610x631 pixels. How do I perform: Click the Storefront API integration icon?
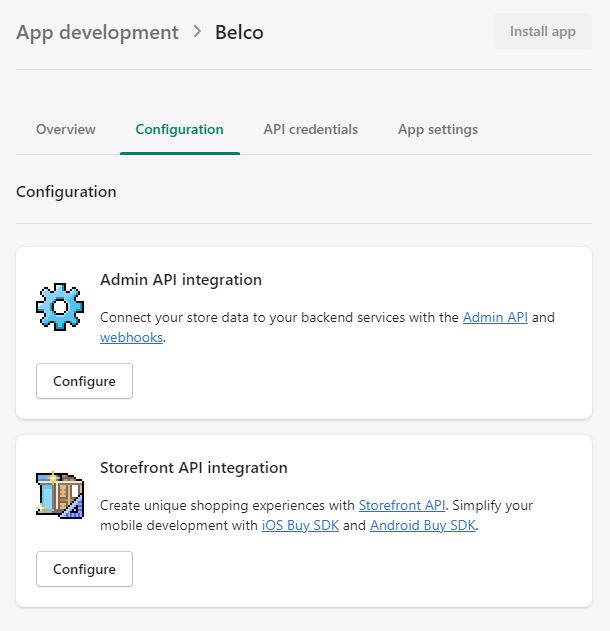tap(60, 495)
